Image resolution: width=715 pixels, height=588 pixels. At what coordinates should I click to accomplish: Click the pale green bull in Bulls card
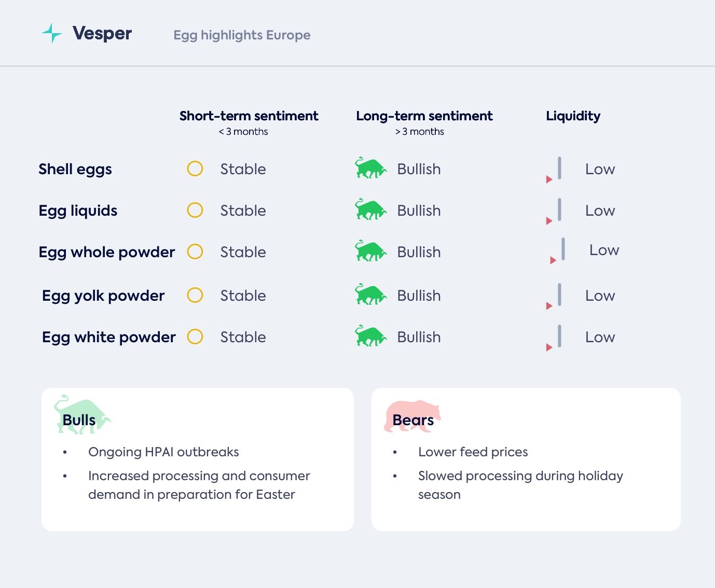[x=81, y=414]
